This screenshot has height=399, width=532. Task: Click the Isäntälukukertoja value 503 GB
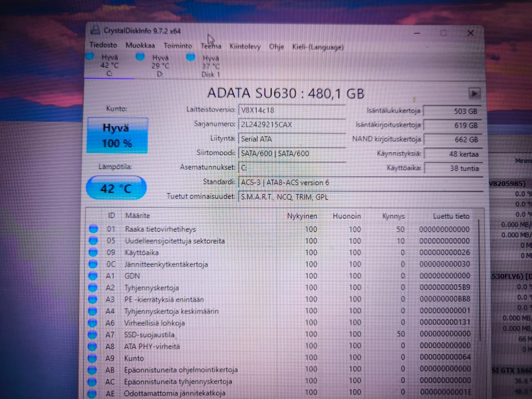(x=453, y=111)
